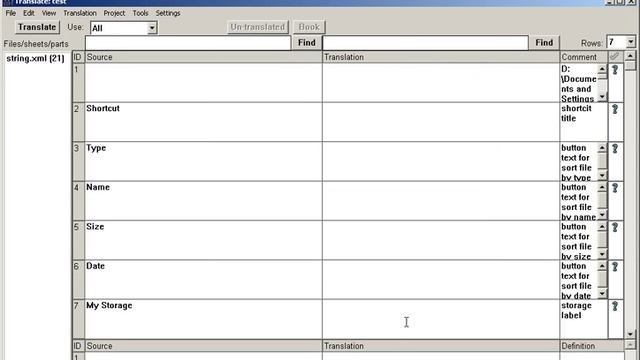Click the translation search input field

pos(425,43)
